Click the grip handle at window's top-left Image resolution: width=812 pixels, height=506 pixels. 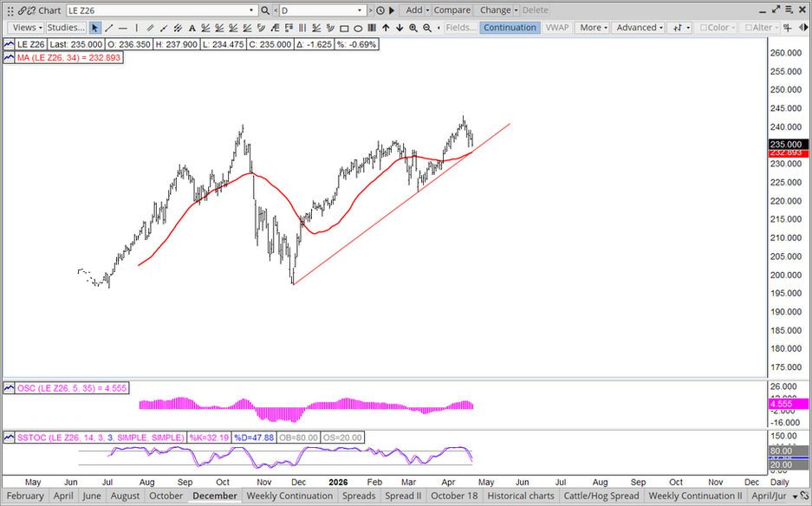[10, 10]
